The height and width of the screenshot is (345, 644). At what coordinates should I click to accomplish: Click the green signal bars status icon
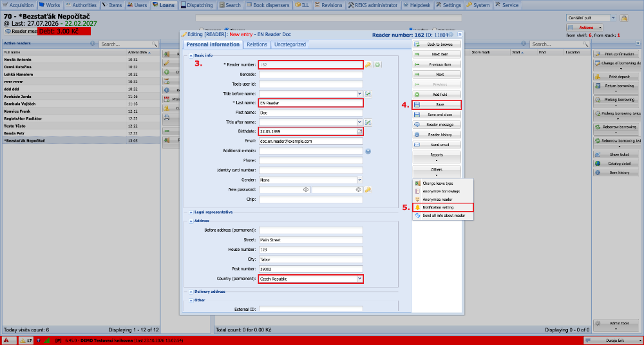[47, 340]
